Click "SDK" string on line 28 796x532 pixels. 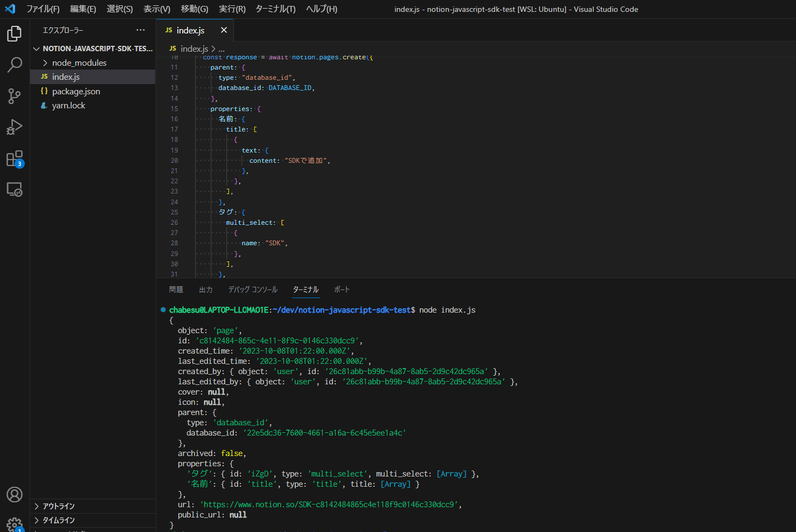pyautogui.click(x=275, y=243)
